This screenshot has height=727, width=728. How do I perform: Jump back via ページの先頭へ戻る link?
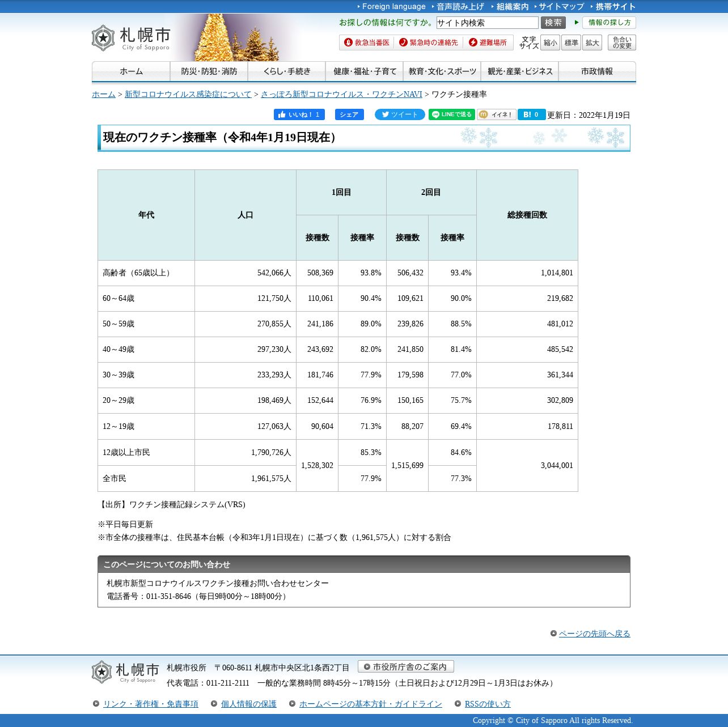pos(594,634)
